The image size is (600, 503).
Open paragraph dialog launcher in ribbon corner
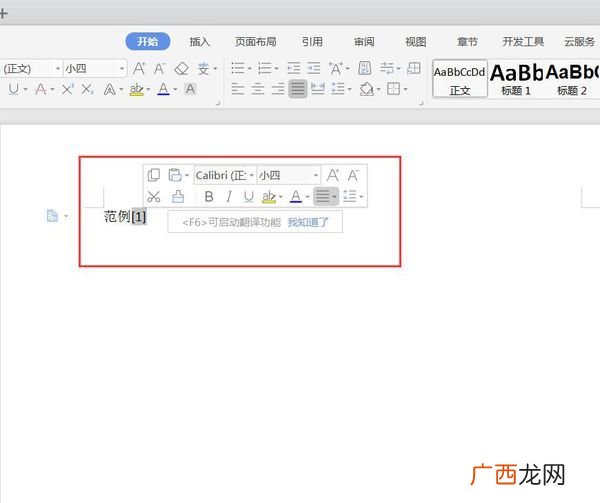point(421,103)
